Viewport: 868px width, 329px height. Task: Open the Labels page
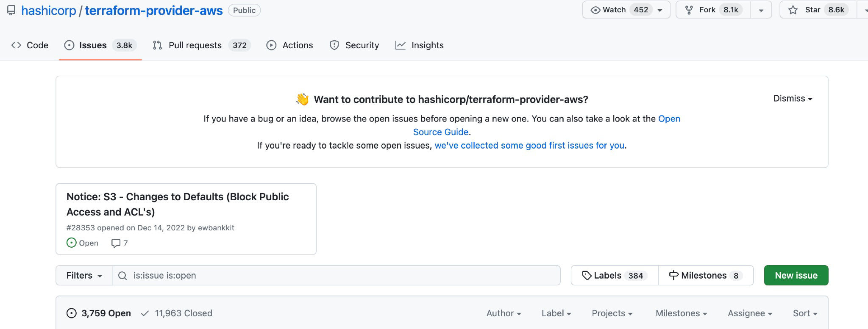(615, 275)
